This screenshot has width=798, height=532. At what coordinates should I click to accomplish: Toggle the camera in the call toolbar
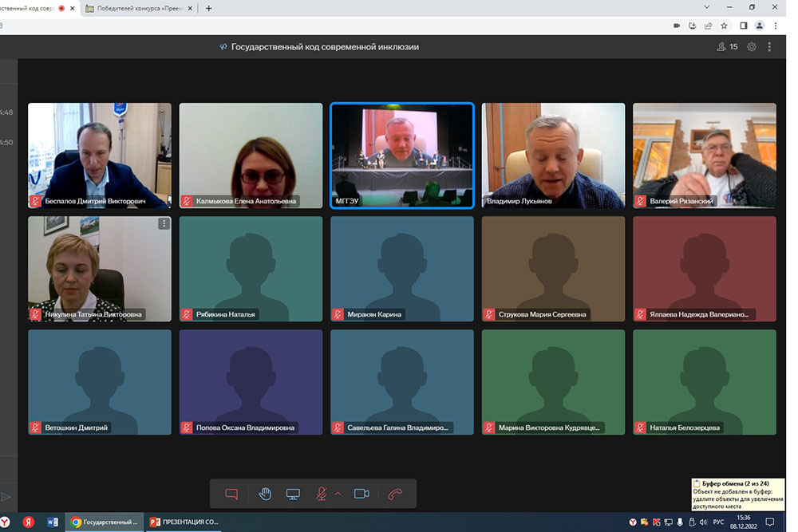pos(361,494)
